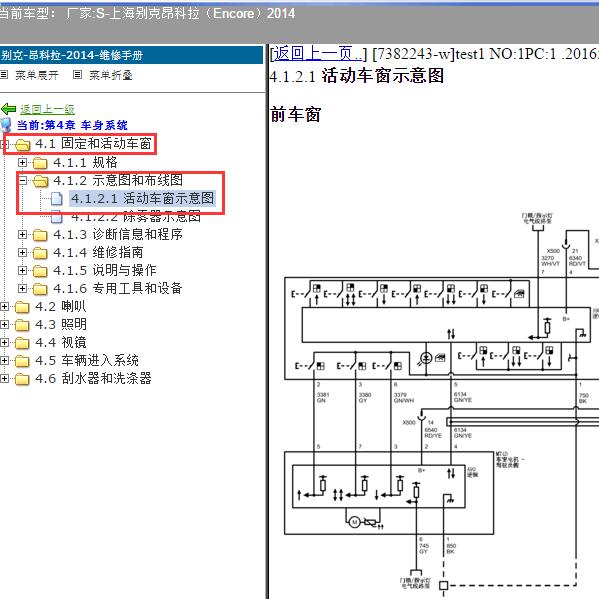599x599 pixels.
Task: Click the folder icon of 4.5 车辆进入系统
Action: pos(22,361)
